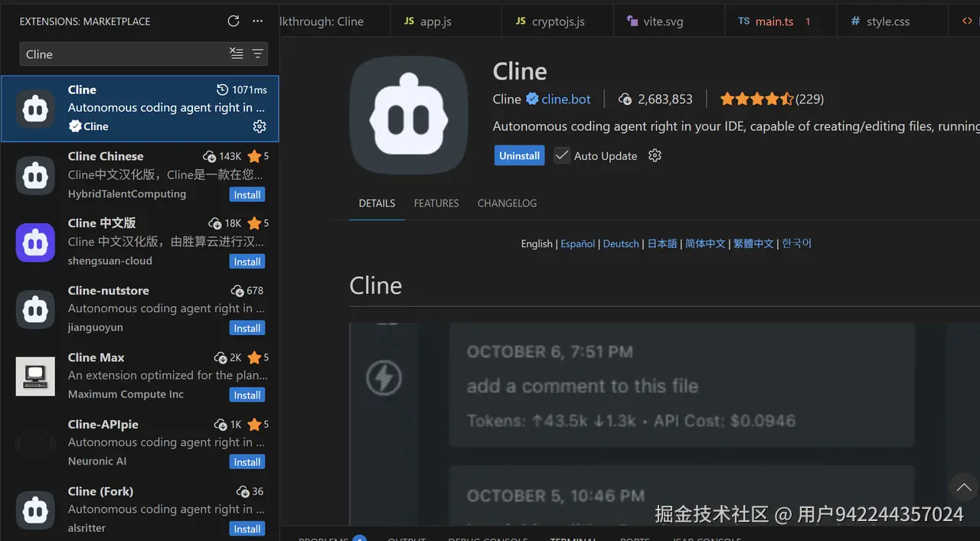
Task: Click the 2,683,853 install count icon
Action: pos(626,99)
